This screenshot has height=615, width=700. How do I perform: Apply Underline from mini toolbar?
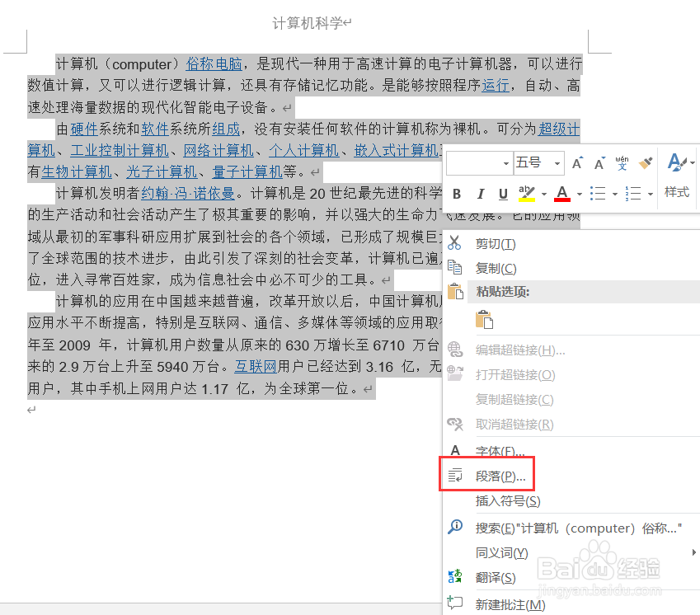[x=503, y=194]
